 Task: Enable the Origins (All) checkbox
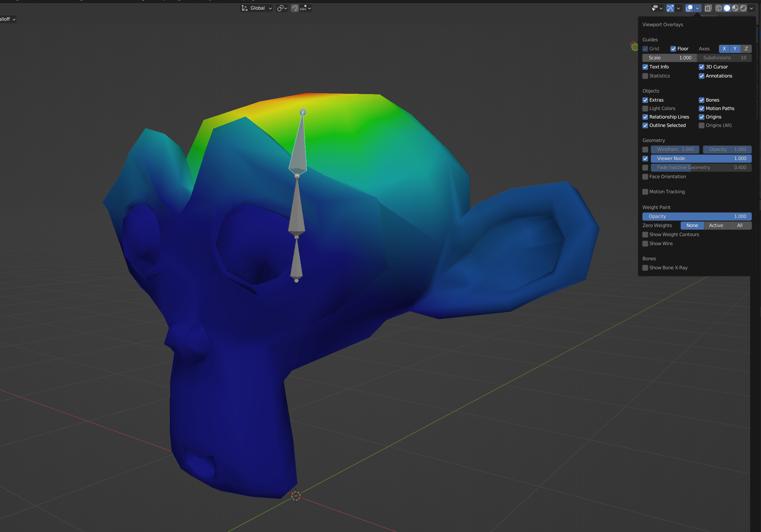702,125
